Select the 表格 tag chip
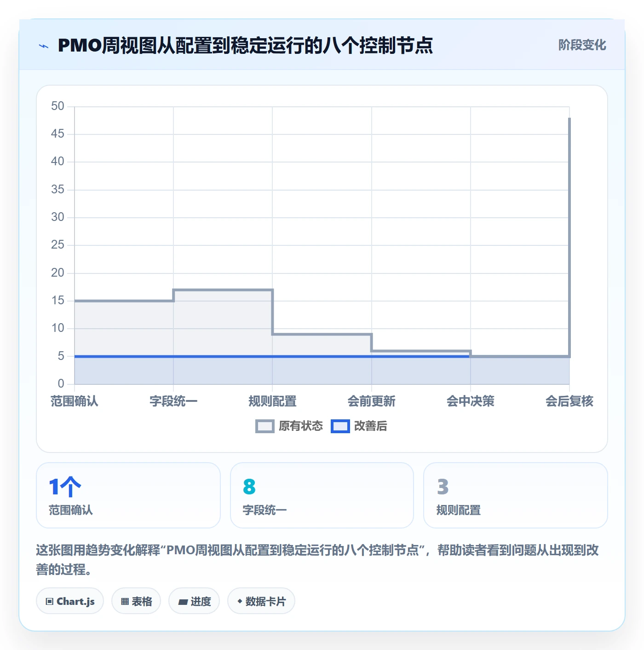 coord(136,601)
